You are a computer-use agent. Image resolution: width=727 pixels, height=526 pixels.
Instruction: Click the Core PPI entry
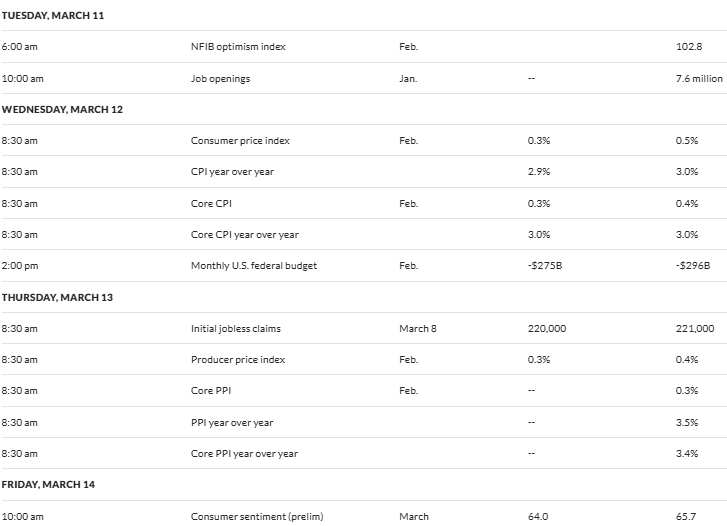click(x=211, y=391)
